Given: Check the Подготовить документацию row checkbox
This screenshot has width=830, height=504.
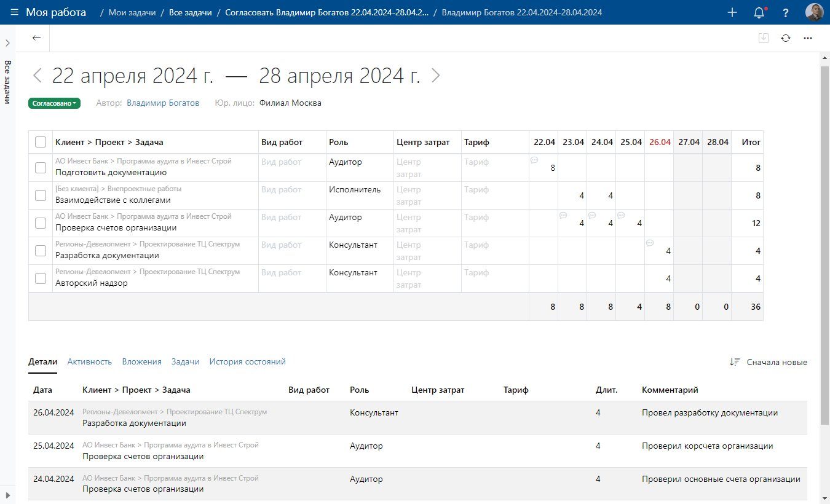Looking at the screenshot, I should click(41, 168).
